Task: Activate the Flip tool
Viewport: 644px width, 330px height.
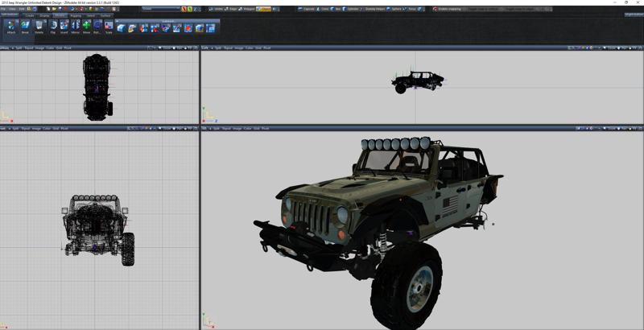Action: point(53,27)
